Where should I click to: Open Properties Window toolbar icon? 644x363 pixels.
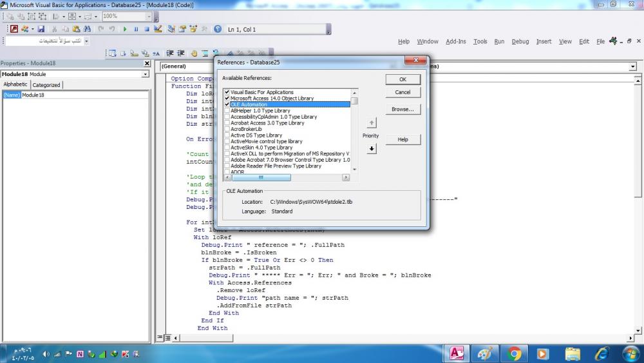pos(182,29)
